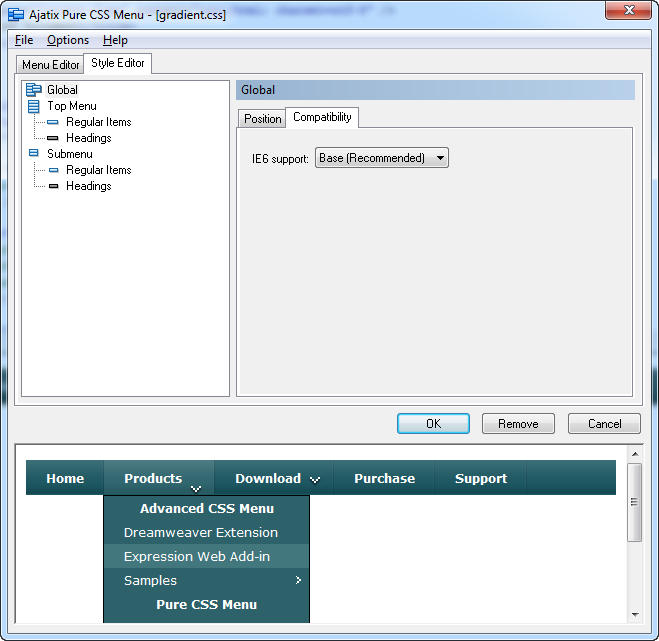Click the Samples submenu arrow

coord(298,580)
